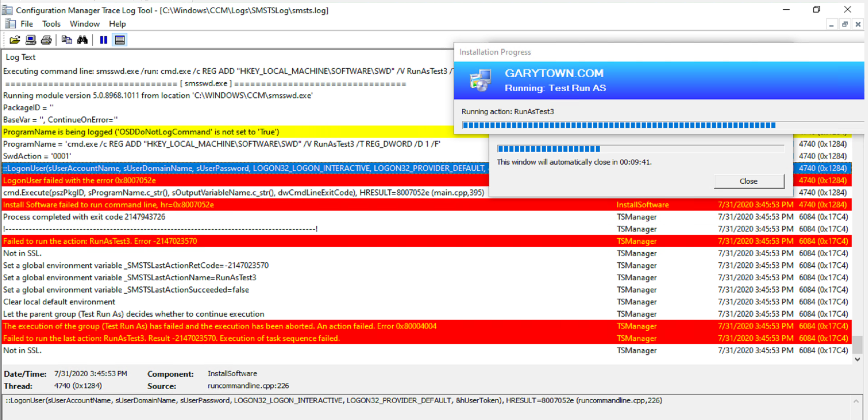Click the Copy to clipboard icon
The width and height of the screenshot is (868, 420).
[66, 40]
